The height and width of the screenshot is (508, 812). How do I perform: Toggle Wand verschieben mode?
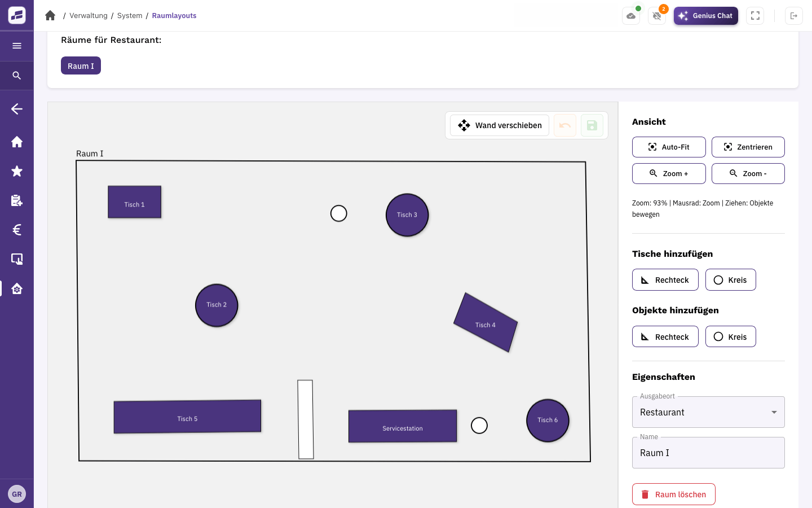click(500, 125)
